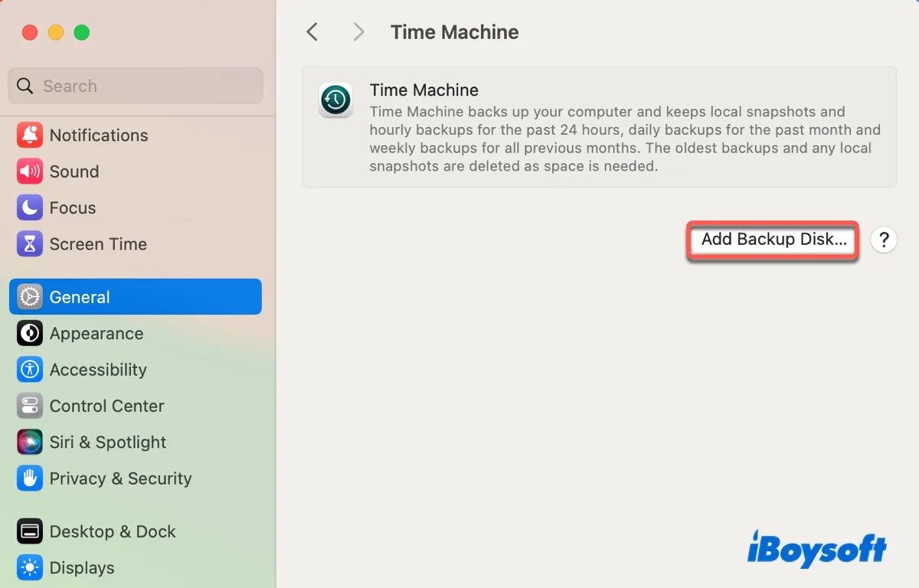Click the Add Backup Disk button
Image resolution: width=919 pixels, height=588 pixels.
pos(771,240)
